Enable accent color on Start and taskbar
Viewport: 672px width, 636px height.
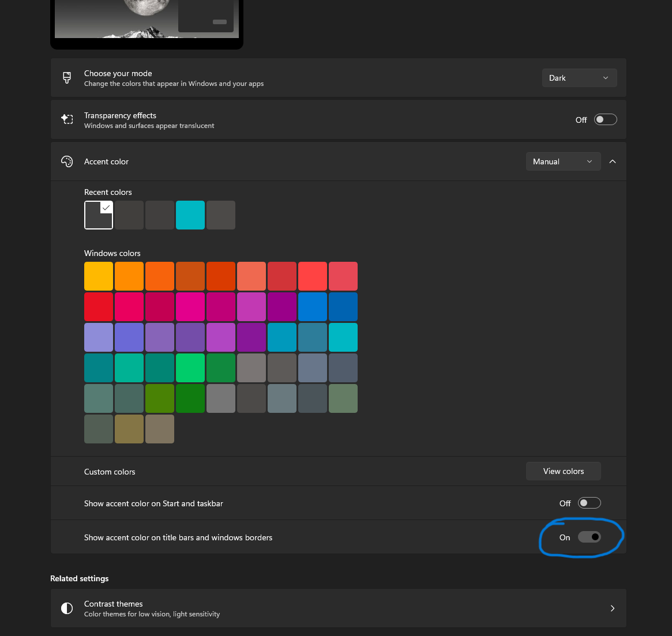pyautogui.click(x=590, y=503)
